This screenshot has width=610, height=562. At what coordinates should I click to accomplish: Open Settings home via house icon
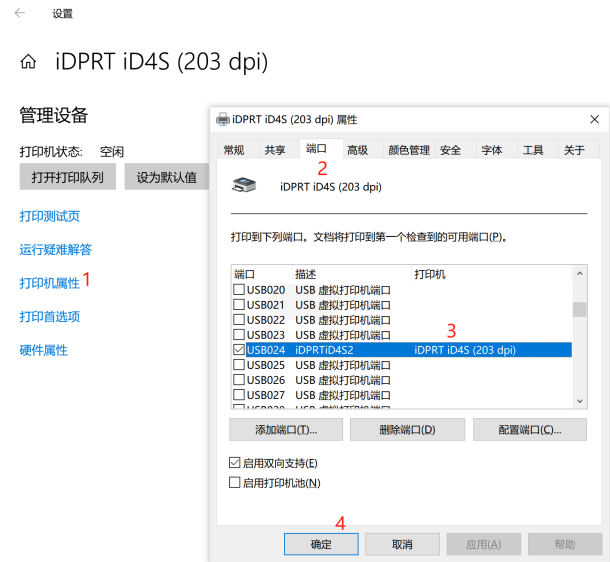(x=28, y=61)
